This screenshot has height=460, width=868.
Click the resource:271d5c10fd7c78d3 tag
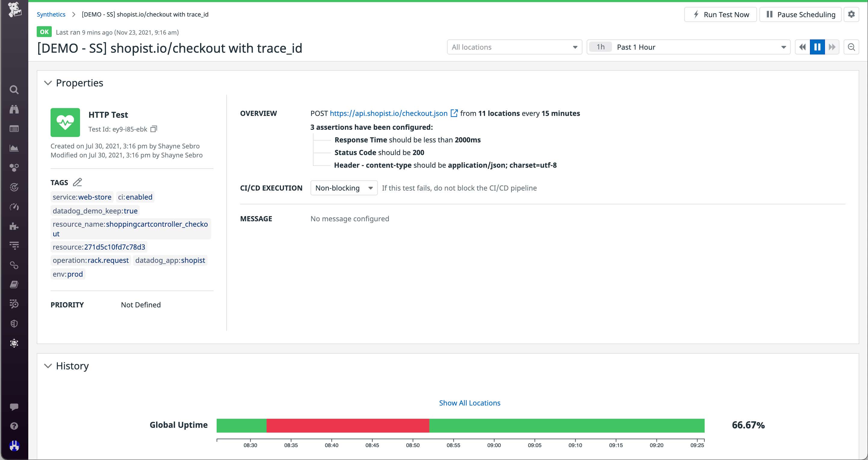[x=99, y=247]
